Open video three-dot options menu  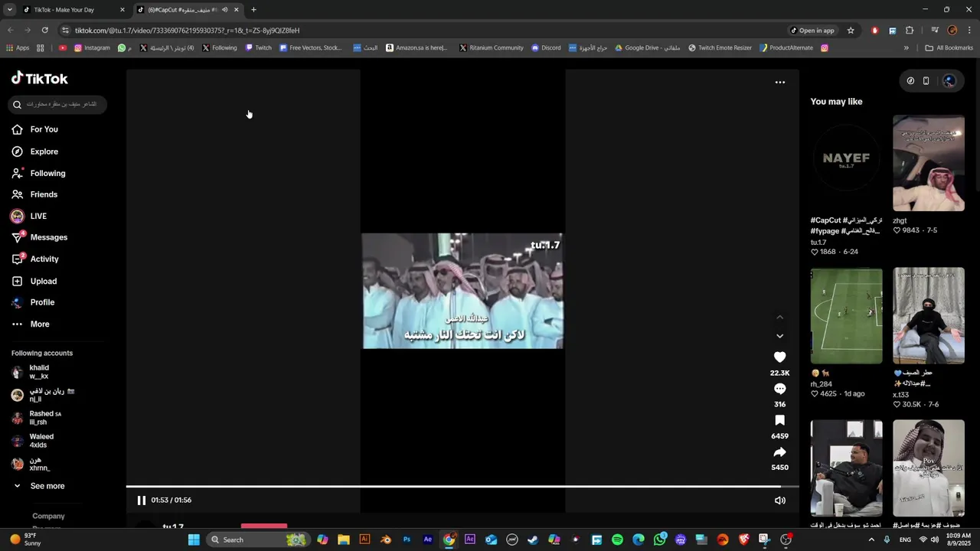[x=779, y=82]
